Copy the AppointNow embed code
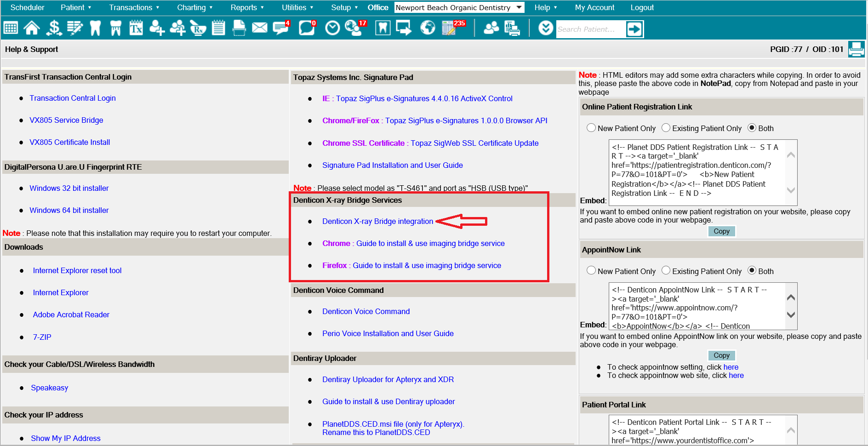The height and width of the screenshot is (446, 868). coord(721,355)
